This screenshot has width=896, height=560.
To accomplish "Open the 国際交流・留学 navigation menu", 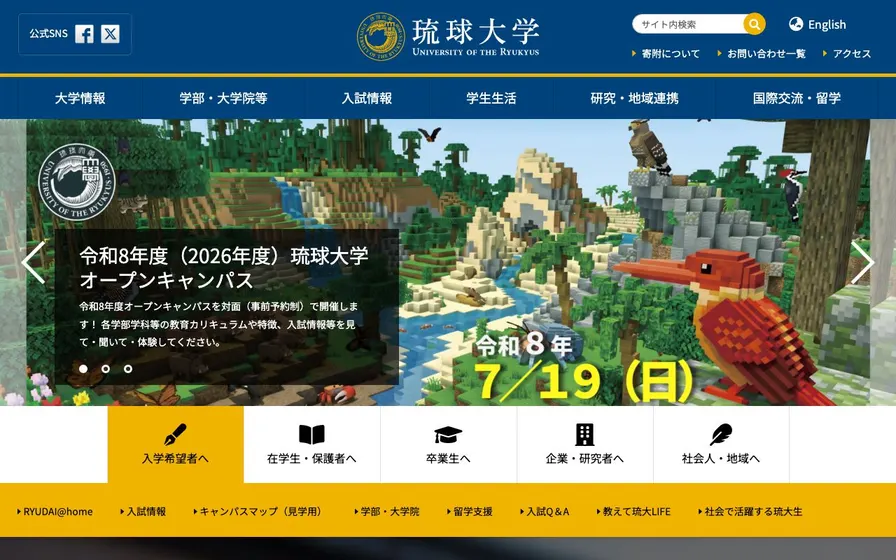I will [797, 98].
